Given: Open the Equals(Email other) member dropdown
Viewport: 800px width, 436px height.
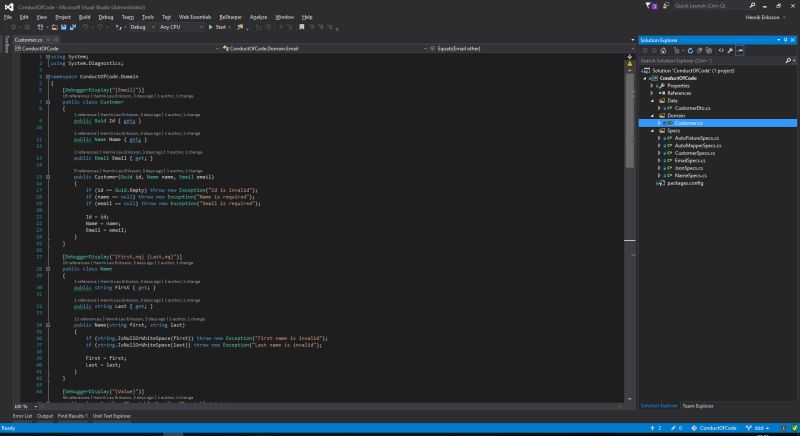Looking at the screenshot, I should [532, 48].
